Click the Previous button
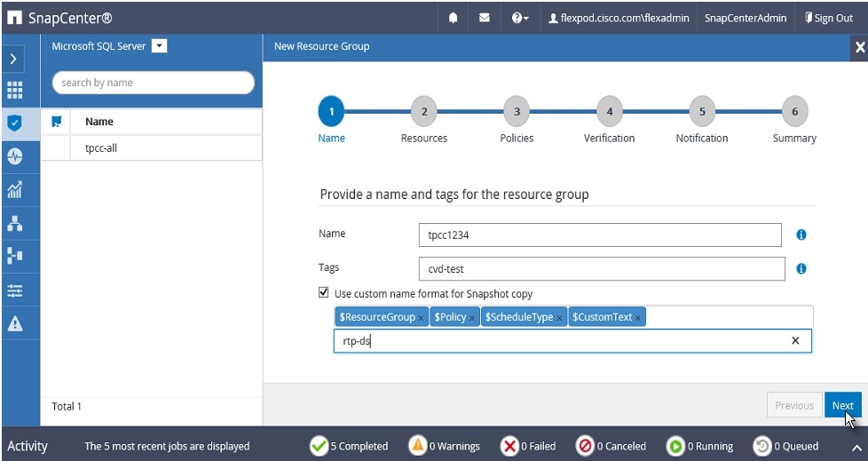The width and height of the screenshot is (868, 461). point(794,405)
